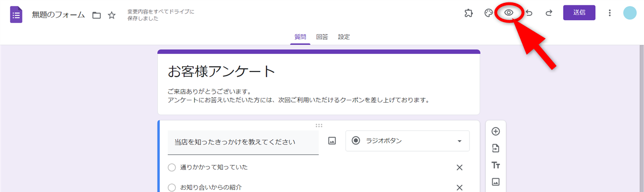Open the three-dot more options menu

click(609, 13)
